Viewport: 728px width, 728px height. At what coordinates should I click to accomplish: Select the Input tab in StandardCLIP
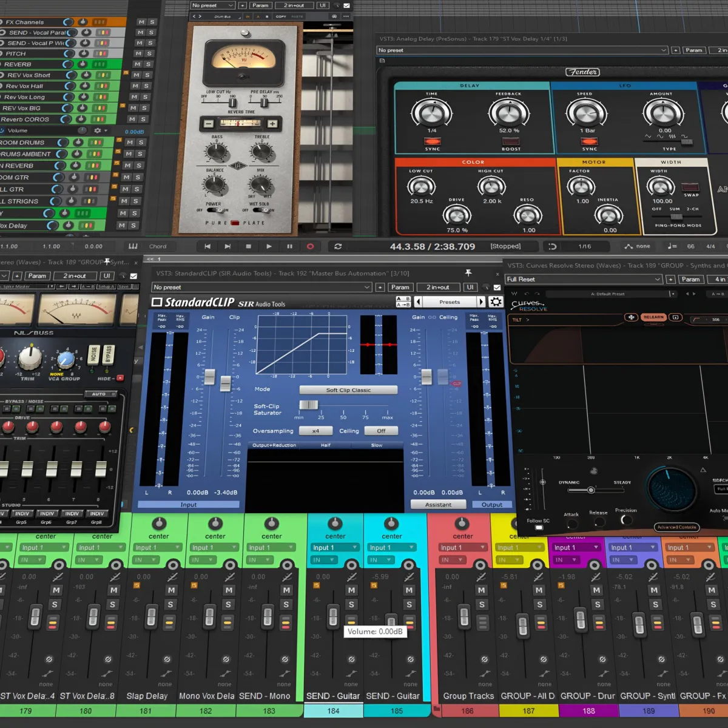(x=189, y=505)
